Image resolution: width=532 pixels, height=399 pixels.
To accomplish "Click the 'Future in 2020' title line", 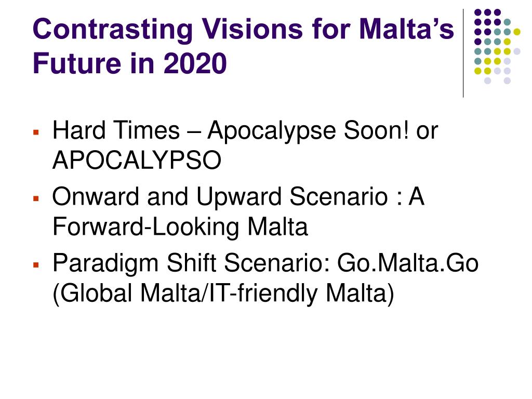I will (x=129, y=63).
